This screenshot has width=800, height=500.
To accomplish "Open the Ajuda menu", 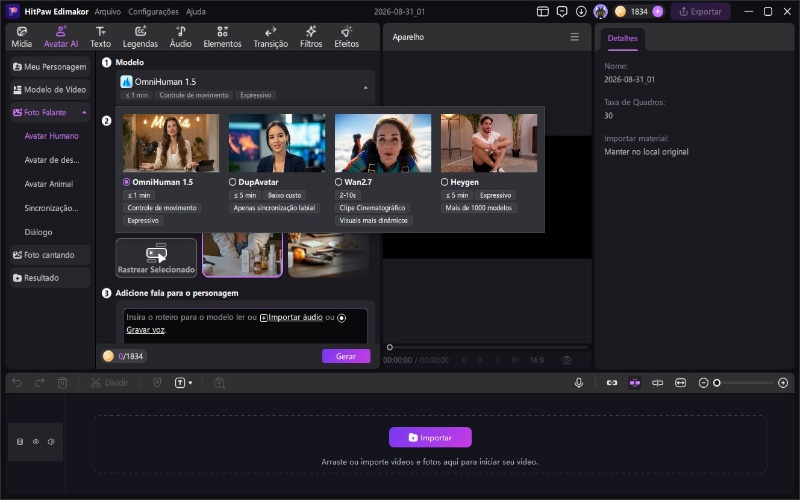I will 195,11.
